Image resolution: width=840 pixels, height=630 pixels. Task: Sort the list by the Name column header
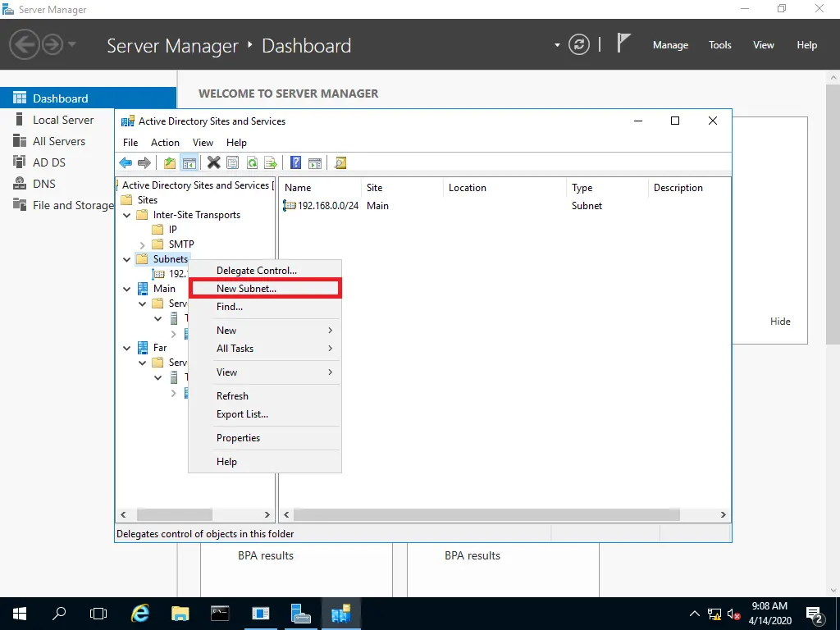320,188
